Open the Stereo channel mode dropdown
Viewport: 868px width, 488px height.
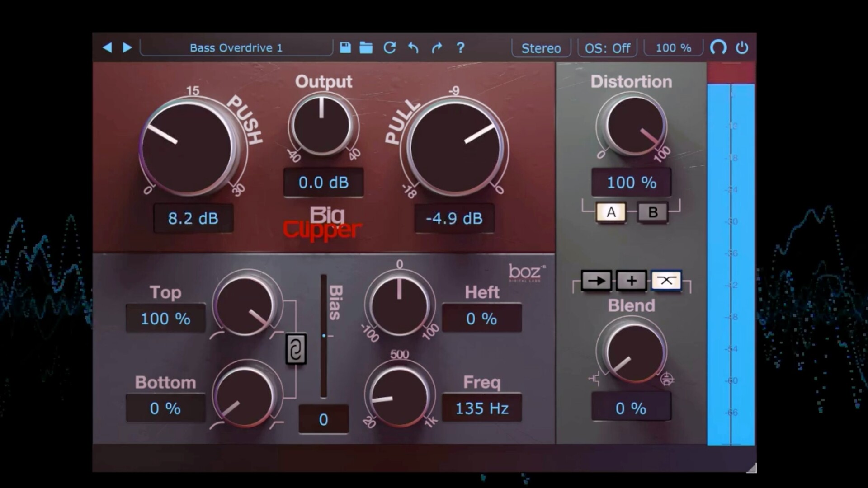(541, 48)
